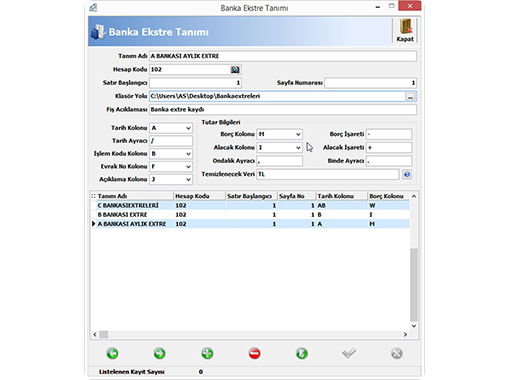Open the Tarih Kolonu dropdown
Viewport: 510px width, 380px height.
coord(188,128)
